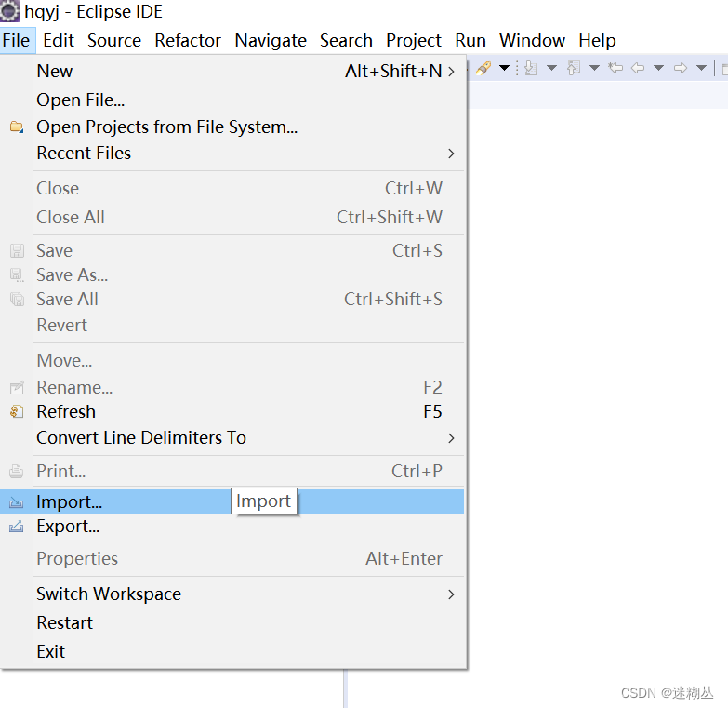
Task: Open the Window menu
Action: [x=532, y=40]
